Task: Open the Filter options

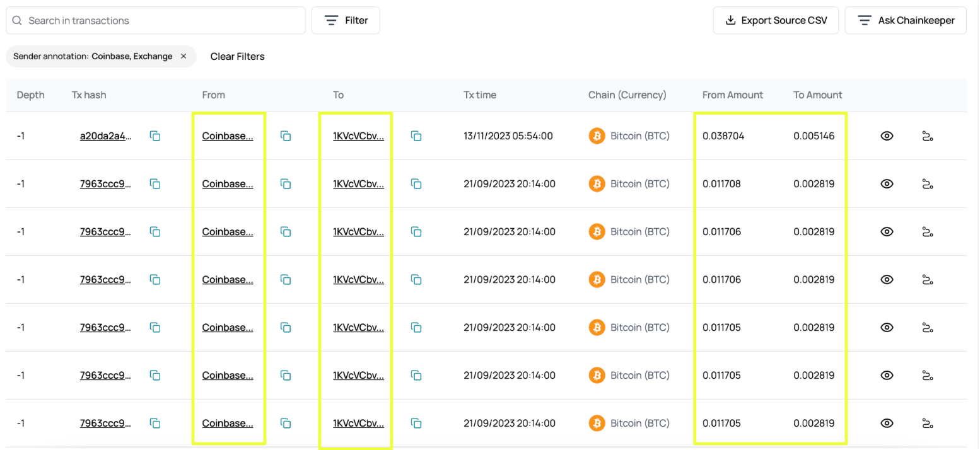Action: (346, 20)
